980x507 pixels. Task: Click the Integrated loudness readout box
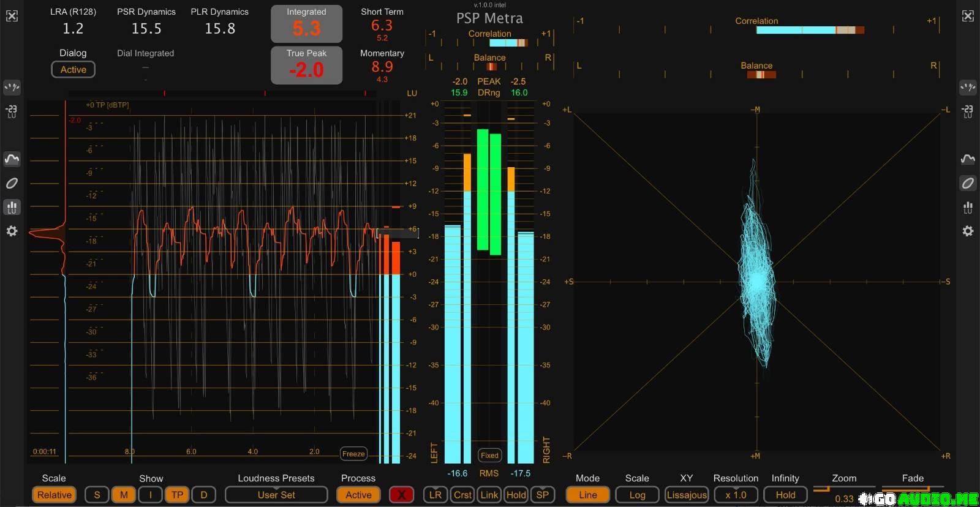[306, 24]
